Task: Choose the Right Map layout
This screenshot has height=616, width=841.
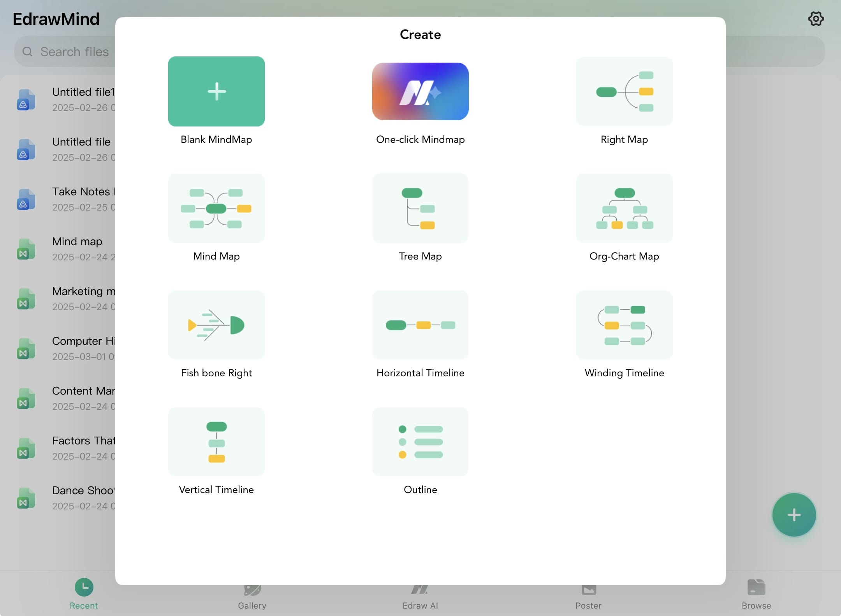Action: (624, 91)
